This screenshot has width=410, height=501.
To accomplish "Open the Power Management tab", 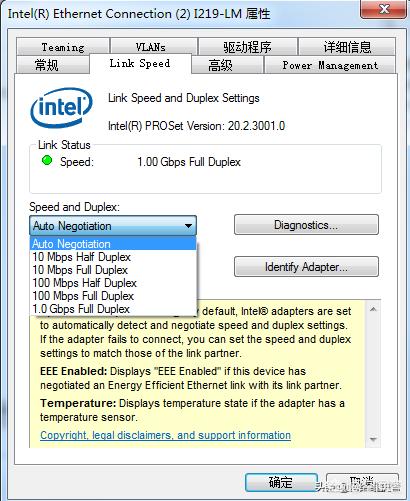I will [x=330, y=65].
